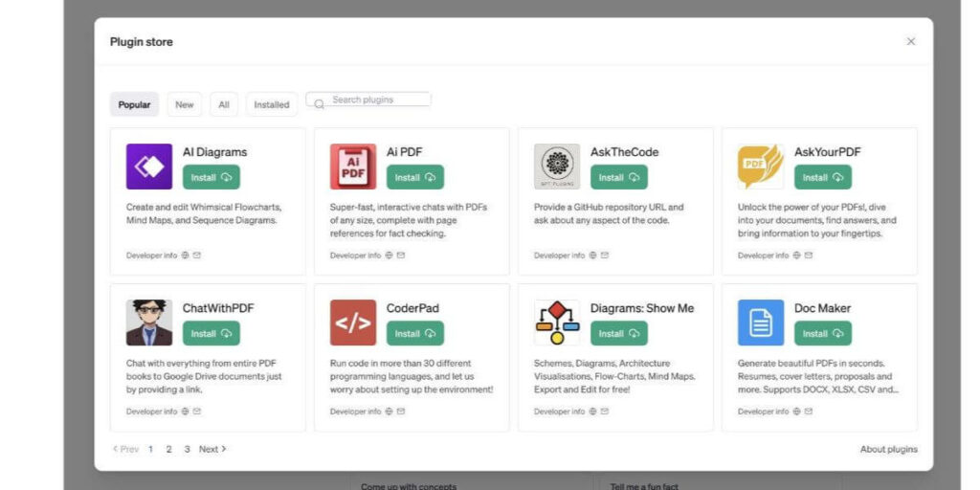The image size is (980, 490).
Task: Click the AI Diagrams title text
Action: tap(214, 152)
